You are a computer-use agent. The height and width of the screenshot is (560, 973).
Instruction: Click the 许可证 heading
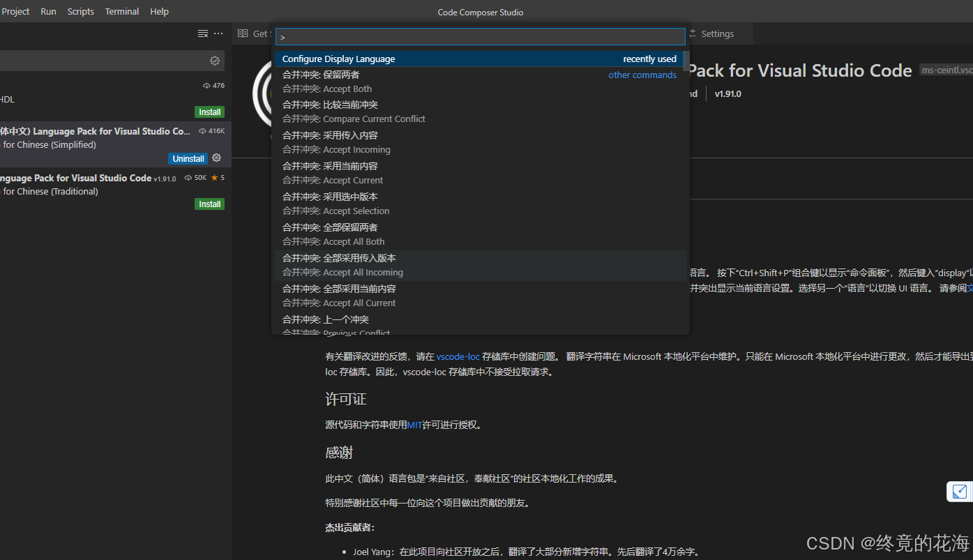coord(346,399)
